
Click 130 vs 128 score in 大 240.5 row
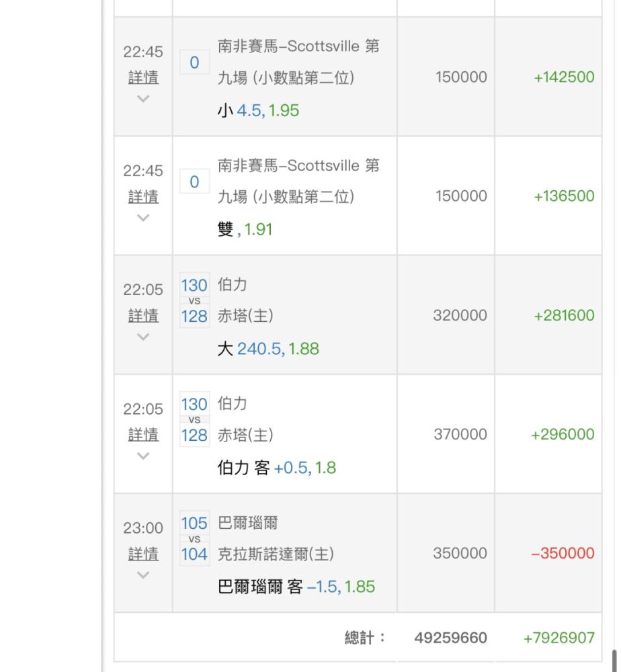(194, 300)
